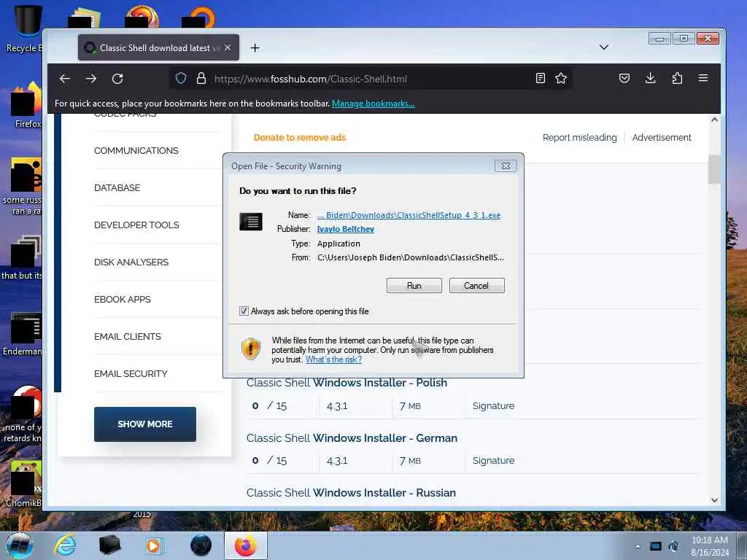The image size is (747, 560).
Task: Download Classic Shell Windows Installer - German
Action: pyautogui.click(x=352, y=437)
